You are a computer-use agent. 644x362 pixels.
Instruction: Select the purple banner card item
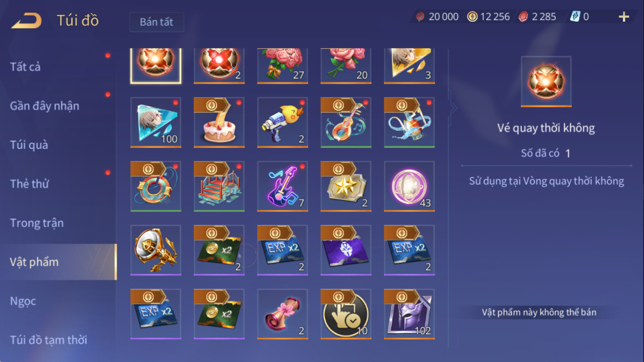[346, 250]
